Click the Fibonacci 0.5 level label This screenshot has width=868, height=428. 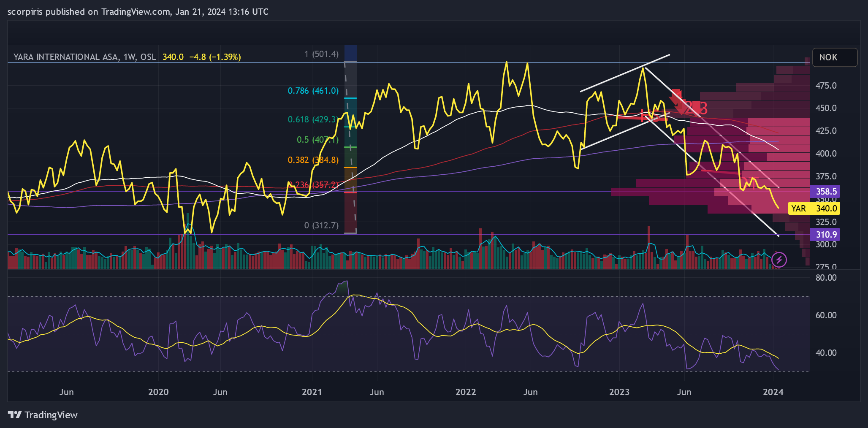317,140
